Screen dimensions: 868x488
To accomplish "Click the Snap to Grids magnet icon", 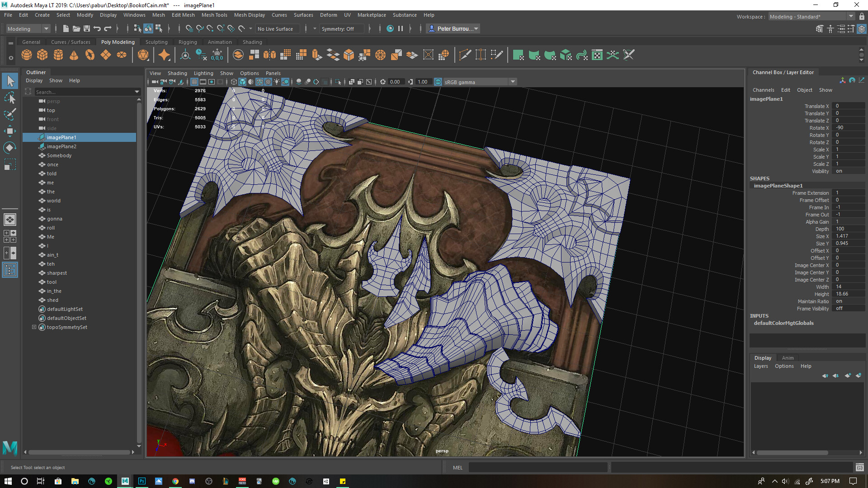I will [x=189, y=28].
